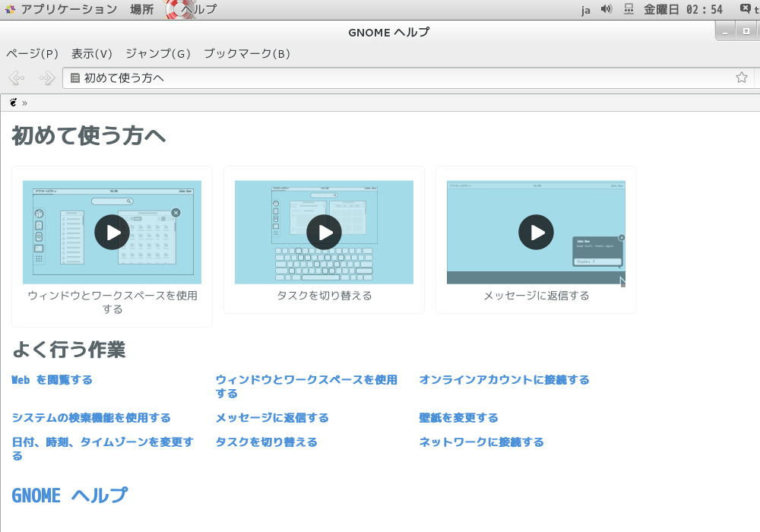Play the タスクを切り替える video

pyautogui.click(x=324, y=233)
